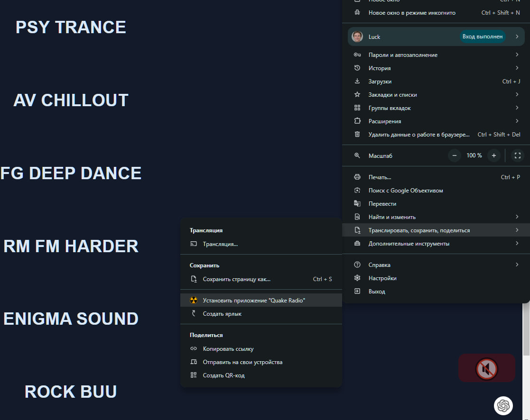Expand the Дополнительные инструменты submenu arrow
This screenshot has width=530, height=420.
click(x=517, y=244)
